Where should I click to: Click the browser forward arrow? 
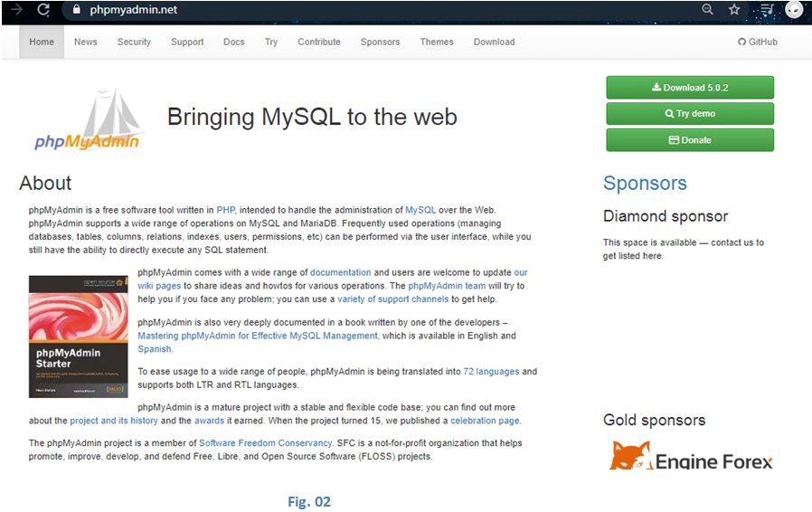tap(16, 10)
